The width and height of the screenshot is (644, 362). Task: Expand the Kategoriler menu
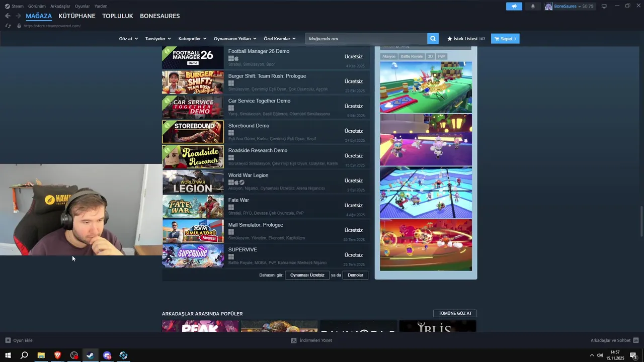click(x=192, y=39)
